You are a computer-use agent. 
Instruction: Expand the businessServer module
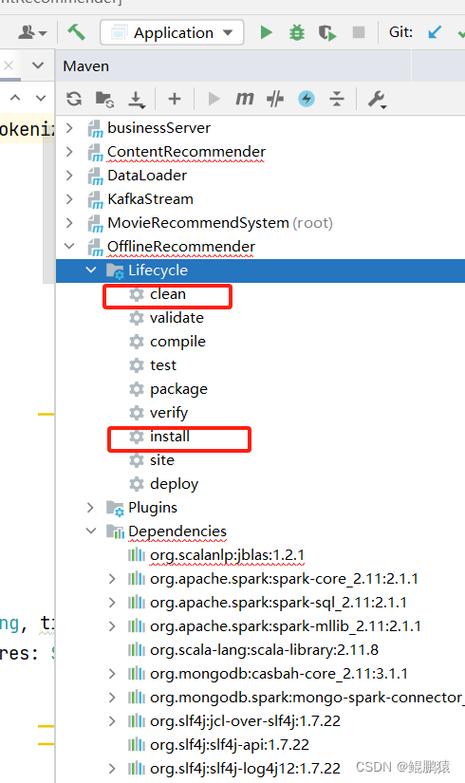pyautogui.click(x=70, y=128)
